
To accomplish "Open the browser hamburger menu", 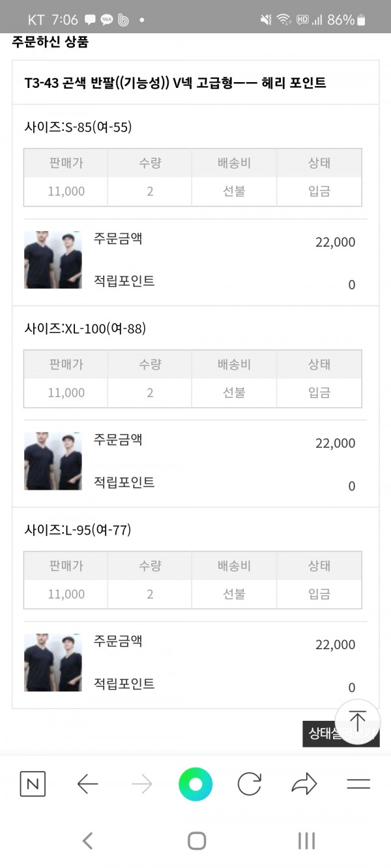I will [358, 784].
